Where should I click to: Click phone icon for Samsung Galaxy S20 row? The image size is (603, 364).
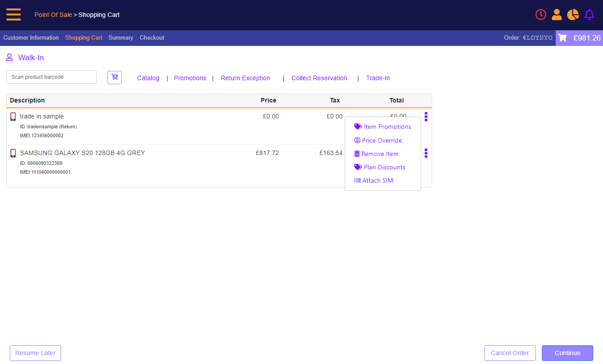click(13, 153)
